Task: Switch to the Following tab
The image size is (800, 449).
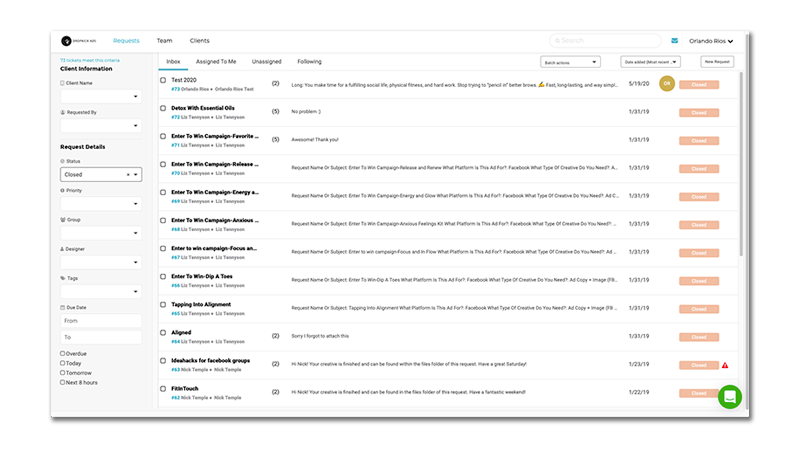Action: point(309,62)
